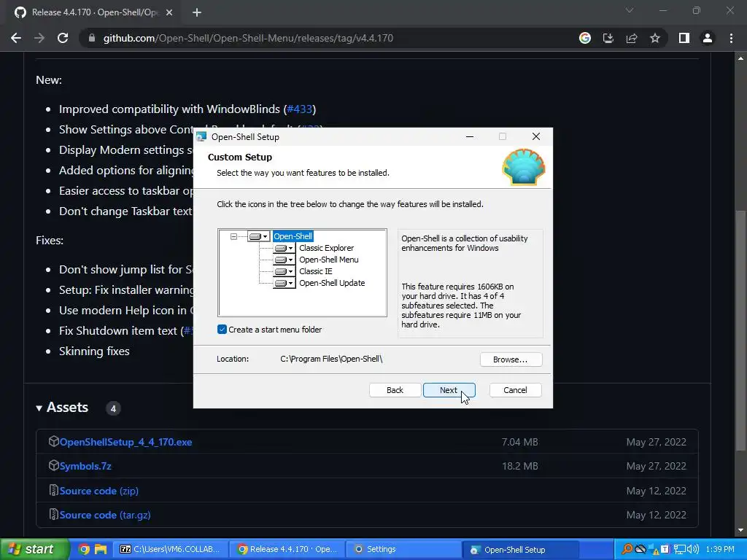Open the folder quick launch icon
747x560 pixels.
click(101, 550)
